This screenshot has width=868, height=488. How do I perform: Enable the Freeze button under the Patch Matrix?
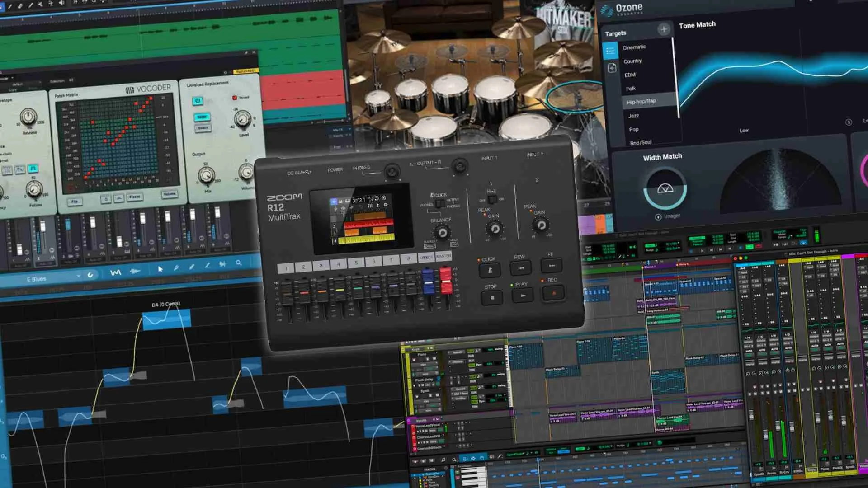[134, 197]
